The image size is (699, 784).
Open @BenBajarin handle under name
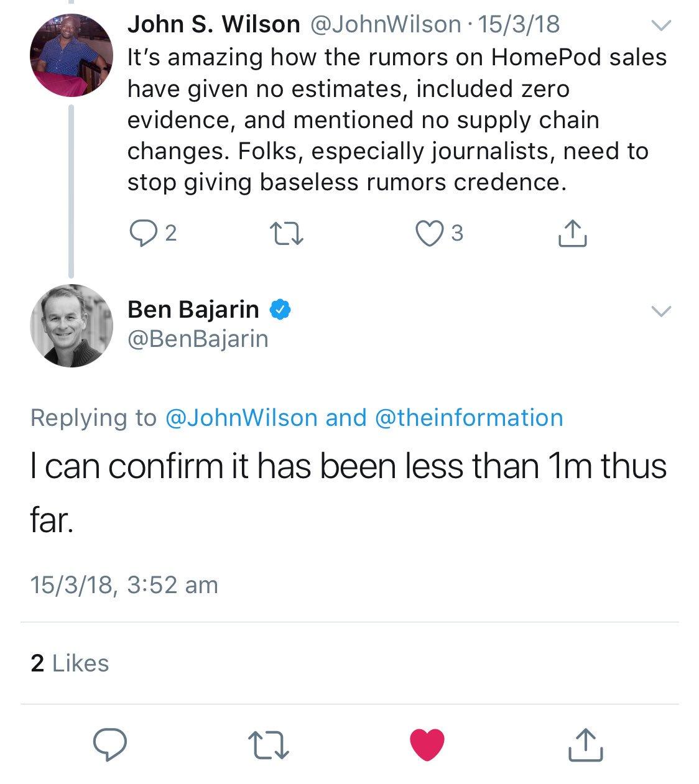(x=198, y=339)
